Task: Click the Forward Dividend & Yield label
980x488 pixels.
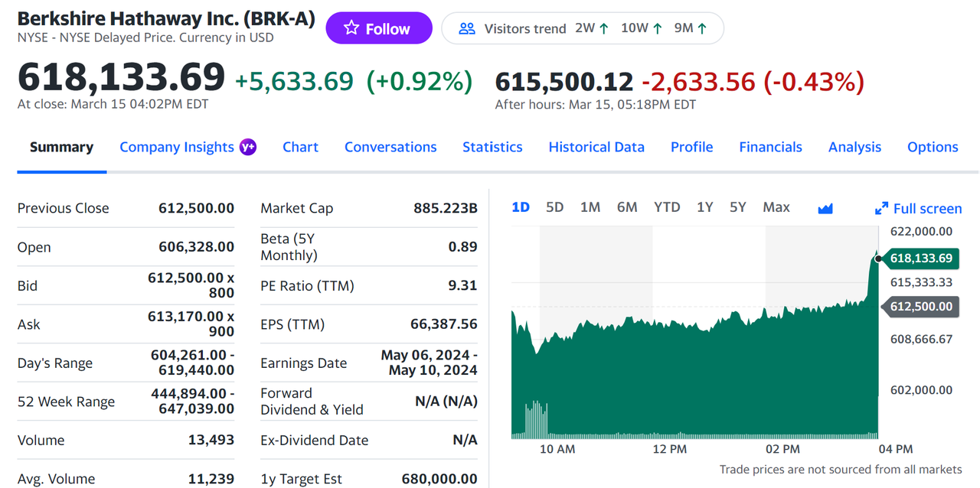Action: click(312, 401)
